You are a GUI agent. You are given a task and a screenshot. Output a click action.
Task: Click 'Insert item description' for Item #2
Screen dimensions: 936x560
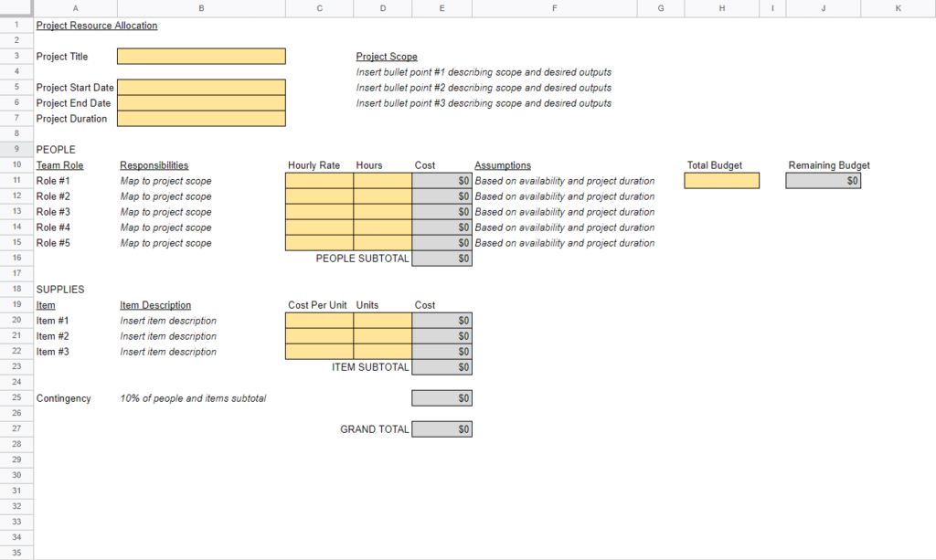click(x=168, y=336)
